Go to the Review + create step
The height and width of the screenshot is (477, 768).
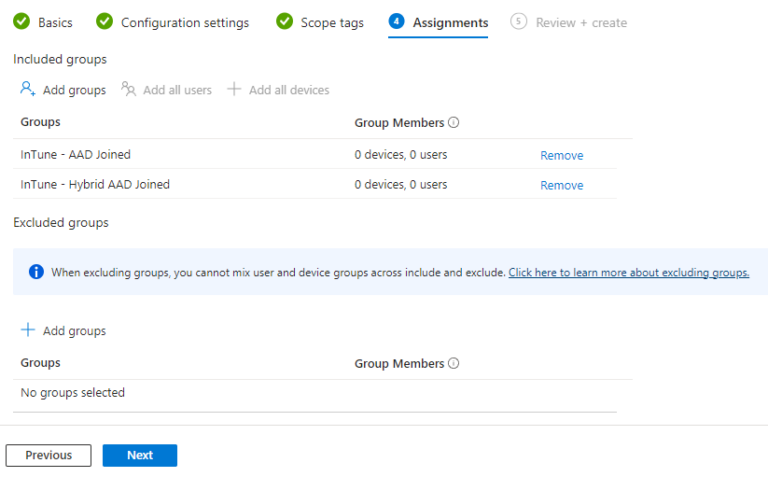click(x=581, y=22)
